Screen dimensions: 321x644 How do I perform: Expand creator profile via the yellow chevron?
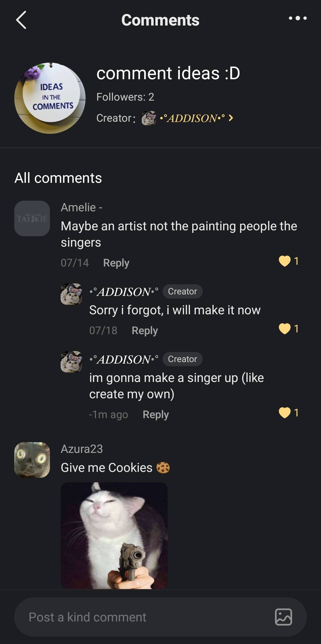231,118
